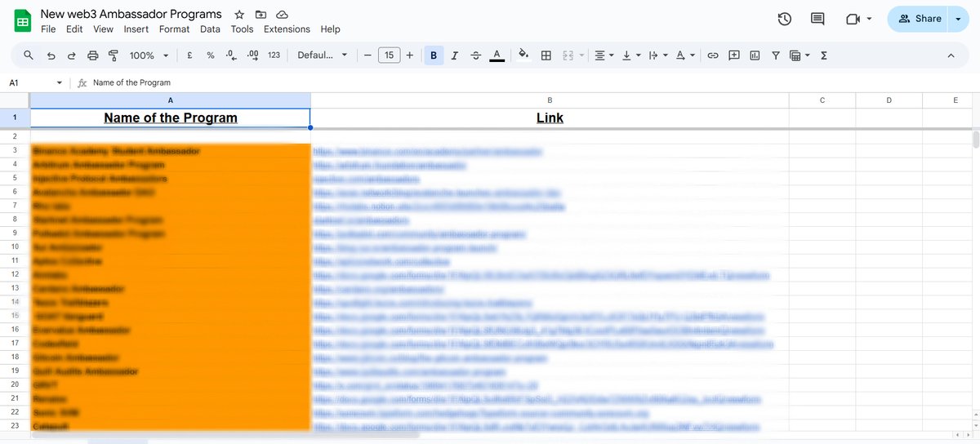This screenshot has height=444, width=980.
Task: Open the Tools menu
Action: 242,29
